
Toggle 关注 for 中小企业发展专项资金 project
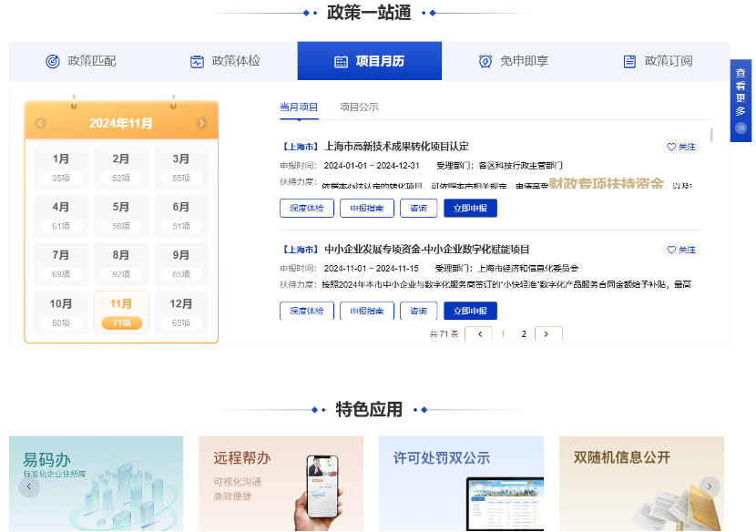pos(680,250)
